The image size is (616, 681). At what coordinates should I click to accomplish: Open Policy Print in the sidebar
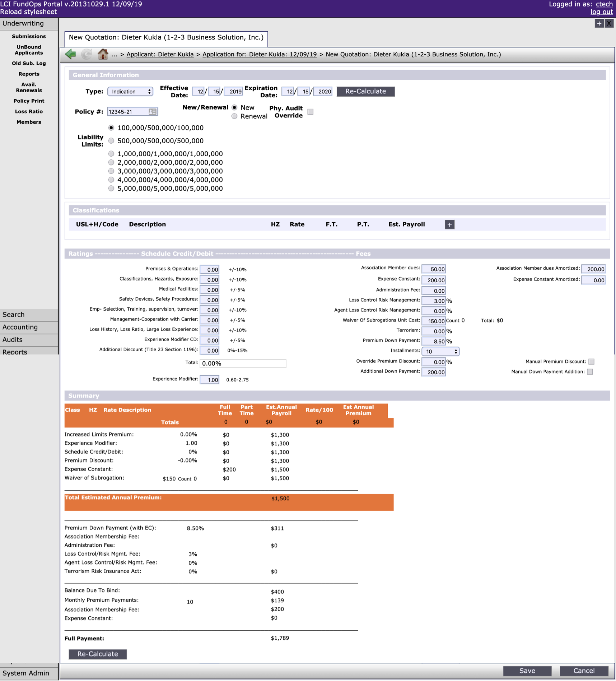tap(29, 101)
